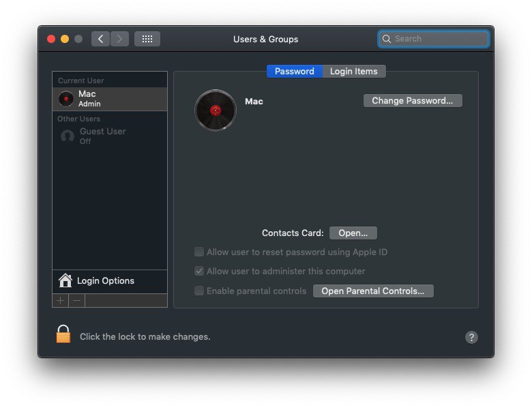532x408 pixels.
Task: Click the back navigation arrow
Action: point(100,39)
